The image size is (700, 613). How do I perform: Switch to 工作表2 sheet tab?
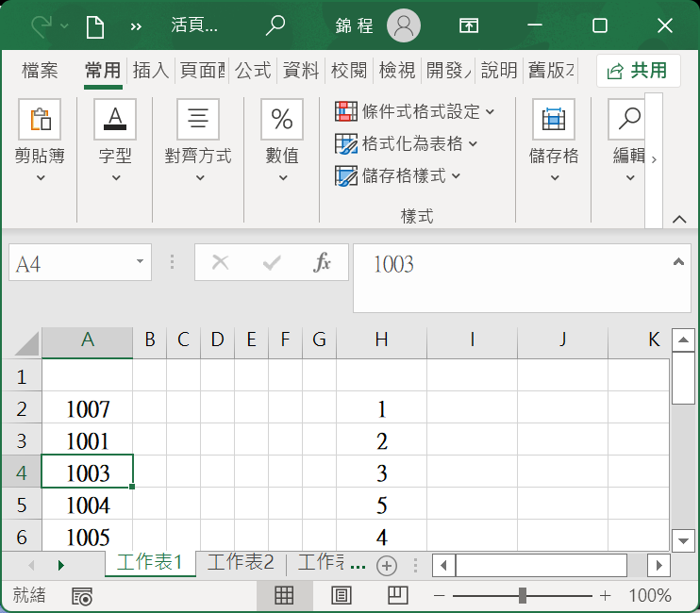click(x=241, y=563)
